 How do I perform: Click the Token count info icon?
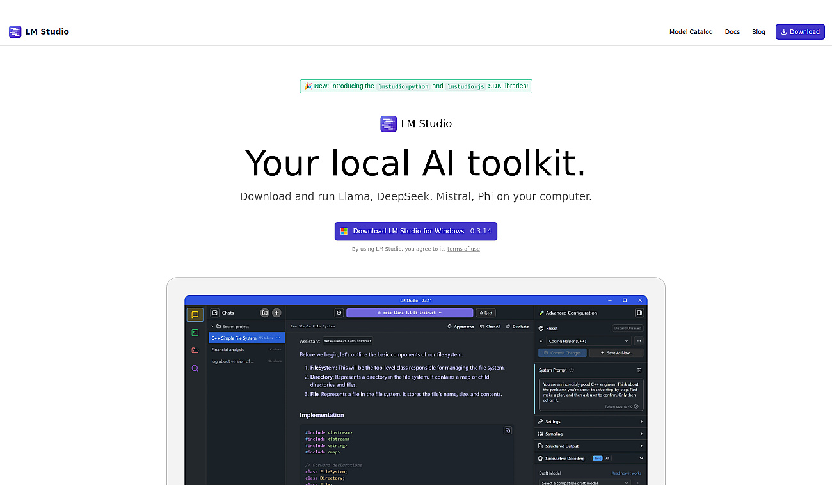(636, 406)
